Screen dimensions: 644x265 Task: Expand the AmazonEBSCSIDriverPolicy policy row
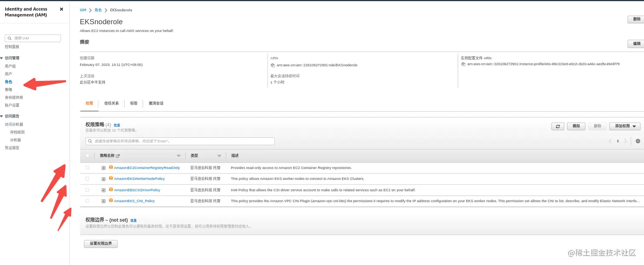(x=103, y=190)
